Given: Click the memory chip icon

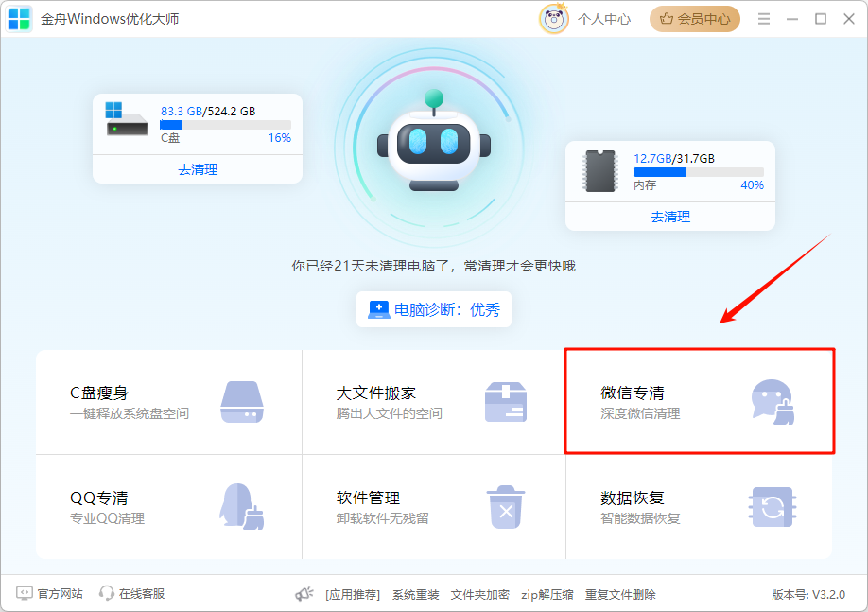Looking at the screenshot, I should click(x=600, y=171).
